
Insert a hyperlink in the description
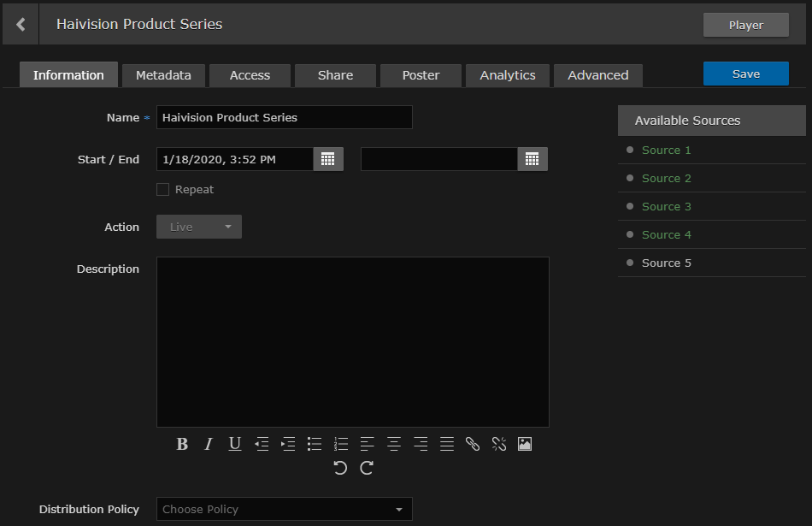473,444
